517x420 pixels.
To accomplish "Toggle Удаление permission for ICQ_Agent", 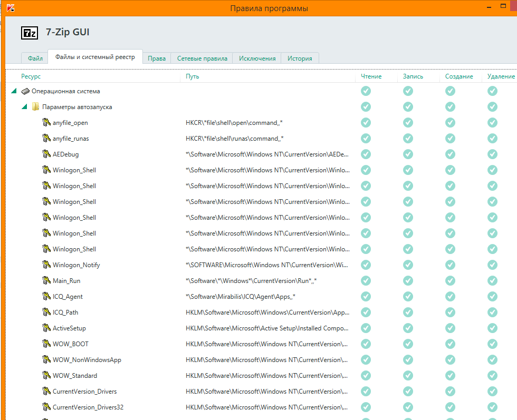I will [492, 297].
